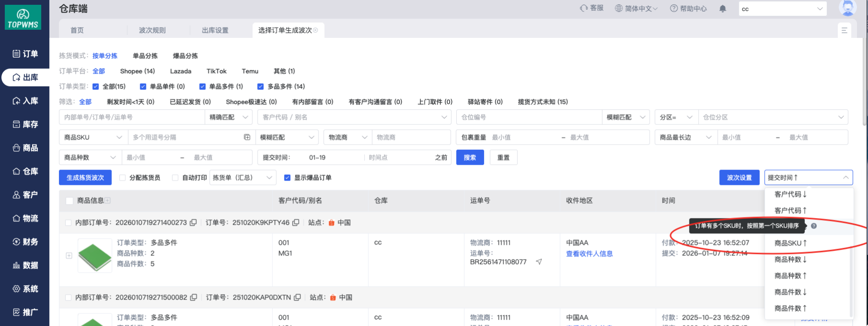Screen dimensions: 868x326
Task: Open 波次设置
Action: [x=739, y=178]
